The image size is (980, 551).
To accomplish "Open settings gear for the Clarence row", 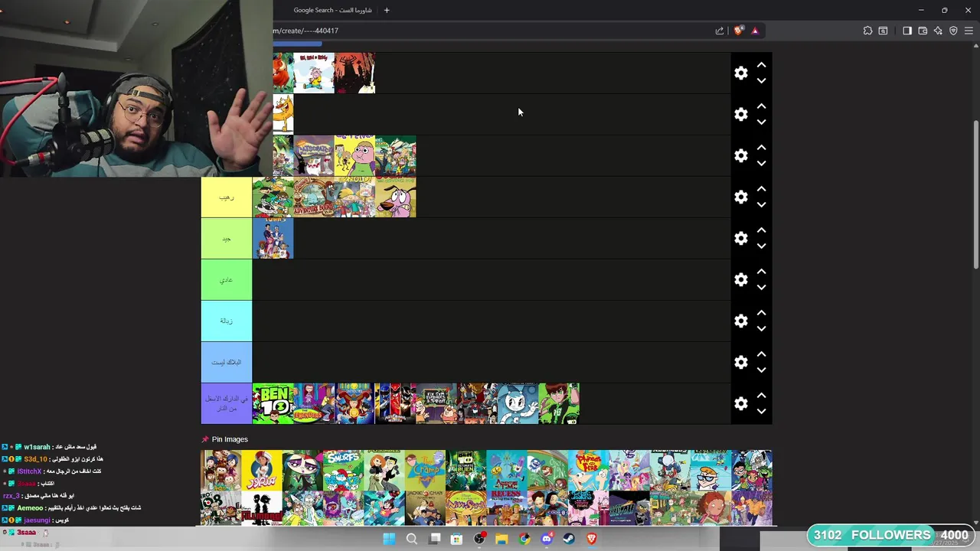I will tap(740, 155).
